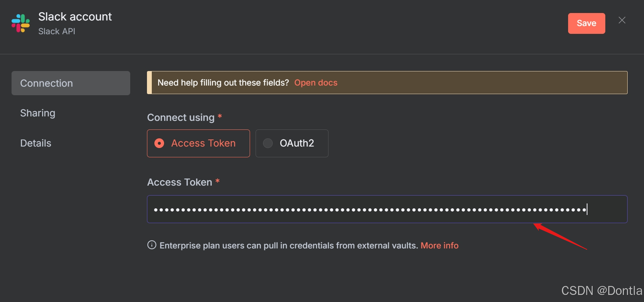
Task: Click the Slack API subtitle text
Action: pyautogui.click(x=57, y=31)
